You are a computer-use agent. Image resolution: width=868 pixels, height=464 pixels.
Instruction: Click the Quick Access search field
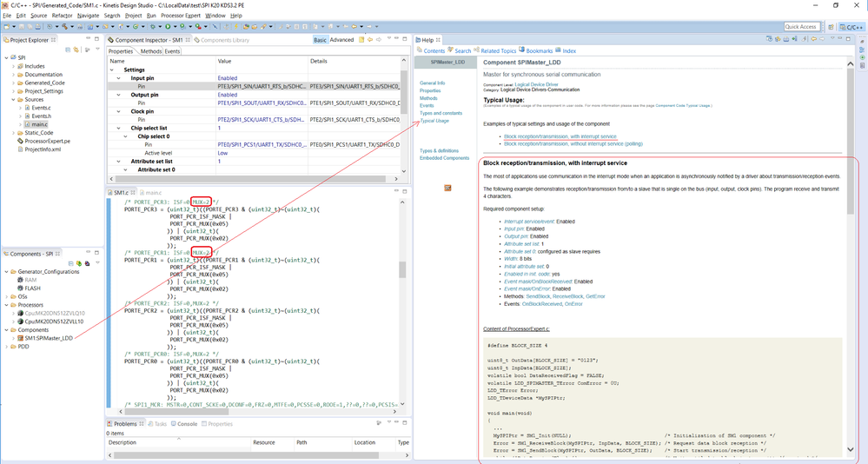tap(801, 27)
